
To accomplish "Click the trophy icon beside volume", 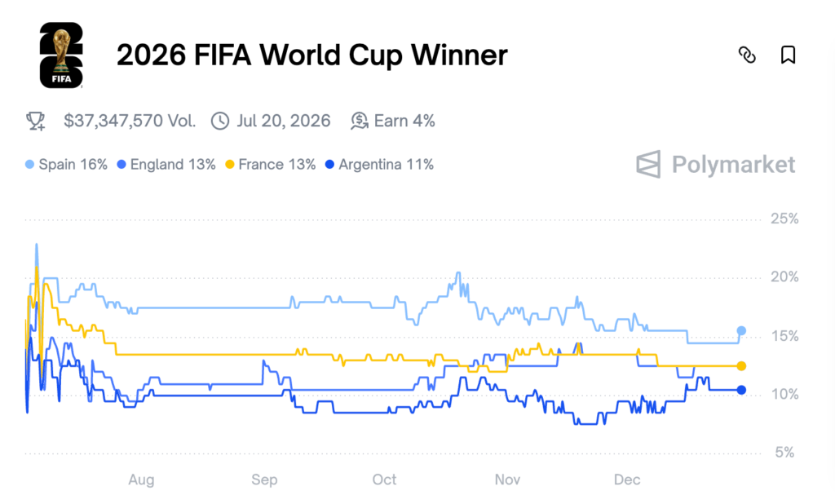I will point(35,122).
